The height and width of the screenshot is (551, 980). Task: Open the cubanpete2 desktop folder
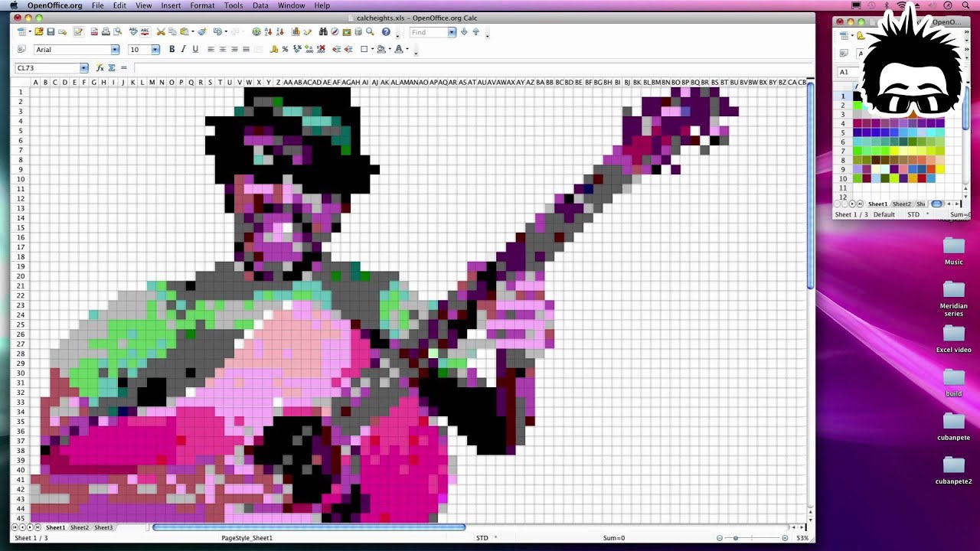pyautogui.click(x=954, y=471)
